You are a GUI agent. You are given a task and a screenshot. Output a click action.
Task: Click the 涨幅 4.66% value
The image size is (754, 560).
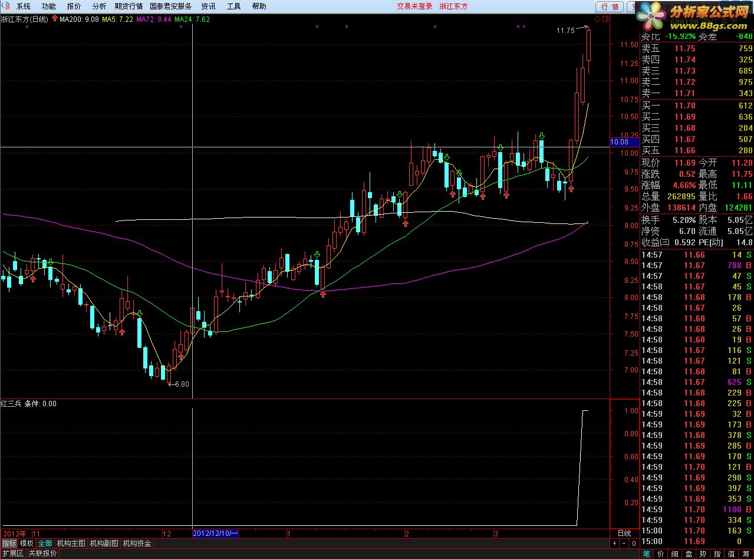click(x=684, y=185)
